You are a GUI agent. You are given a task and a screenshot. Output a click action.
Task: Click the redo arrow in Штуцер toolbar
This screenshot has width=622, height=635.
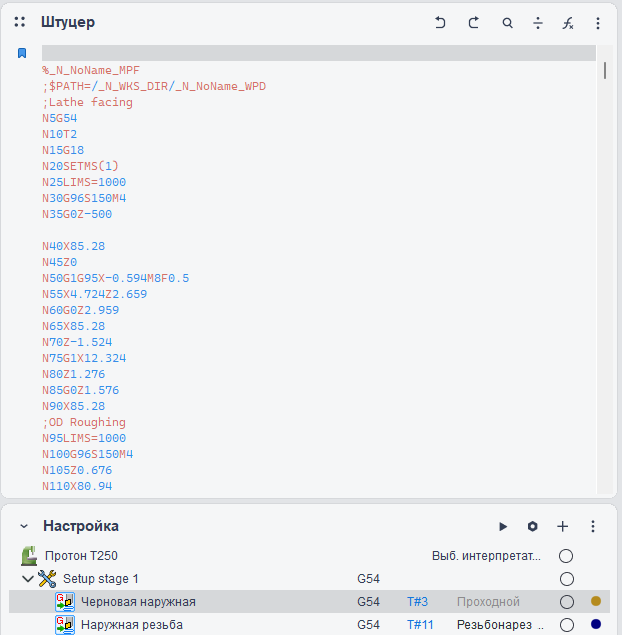[474, 22]
